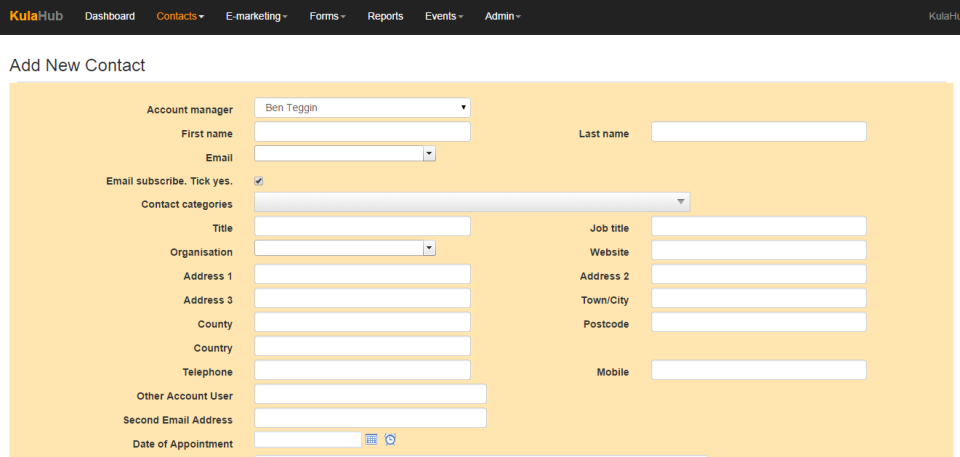
Task: Focus the Email text box
Action: point(339,154)
